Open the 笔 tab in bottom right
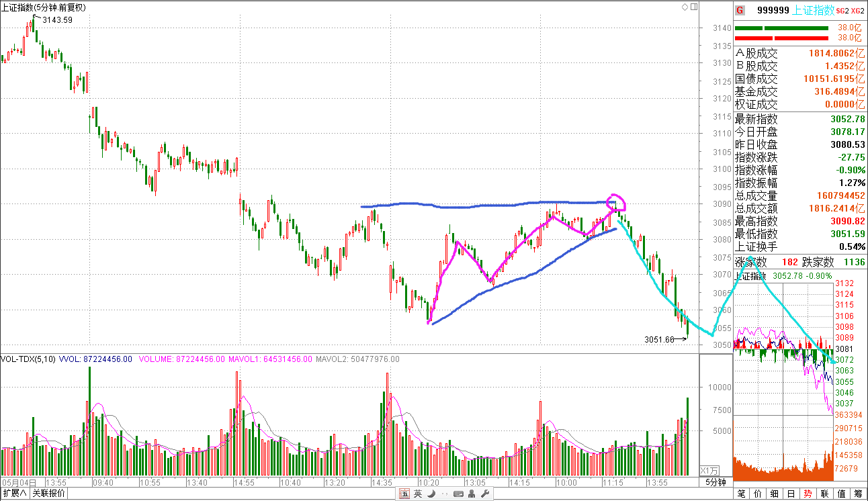This screenshot has height=501, width=868. point(741,494)
